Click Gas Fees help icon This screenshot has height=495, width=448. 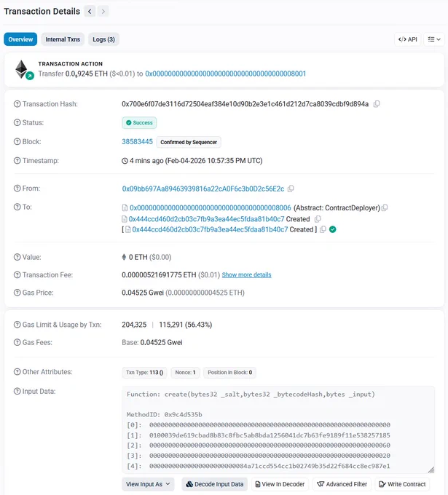[17, 342]
